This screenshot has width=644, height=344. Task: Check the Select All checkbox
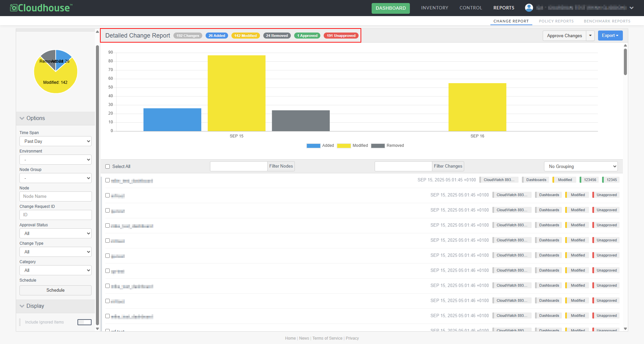[108, 167]
